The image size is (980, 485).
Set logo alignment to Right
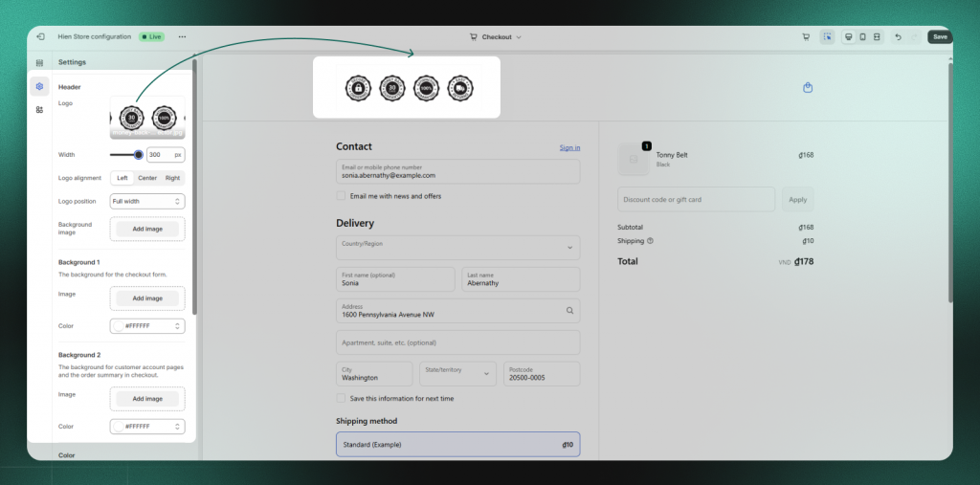pos(172,178)
